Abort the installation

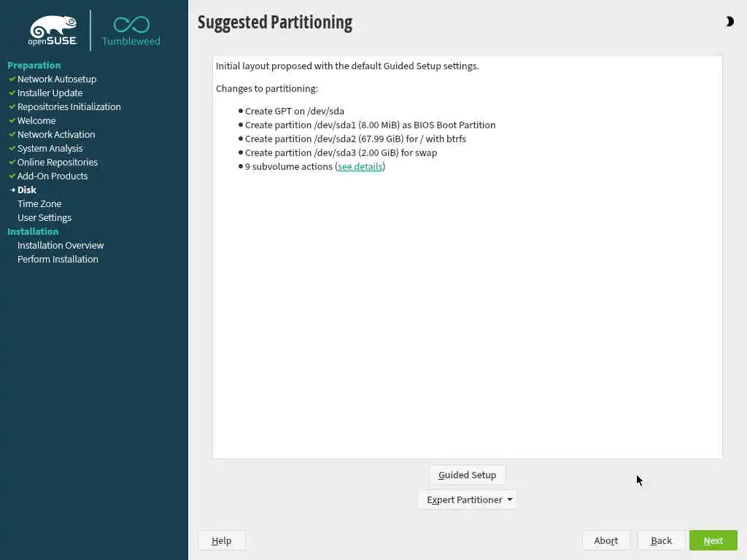tap(605, 540)
